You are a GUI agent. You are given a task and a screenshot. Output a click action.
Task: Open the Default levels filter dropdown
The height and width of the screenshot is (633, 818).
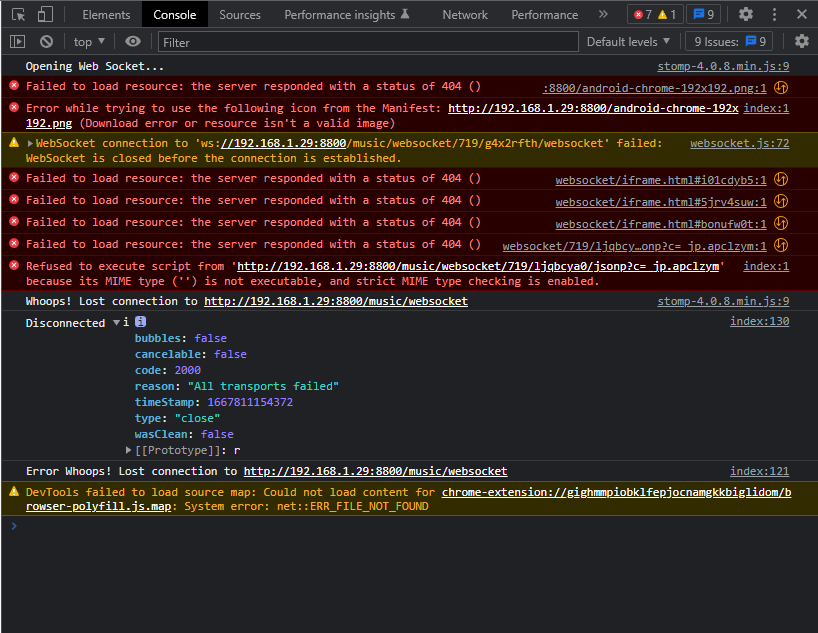628,41
